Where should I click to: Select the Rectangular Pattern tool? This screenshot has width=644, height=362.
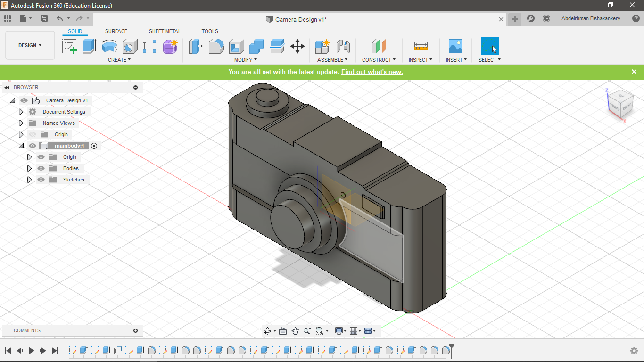pyautogui.click(x=149, y=46)
